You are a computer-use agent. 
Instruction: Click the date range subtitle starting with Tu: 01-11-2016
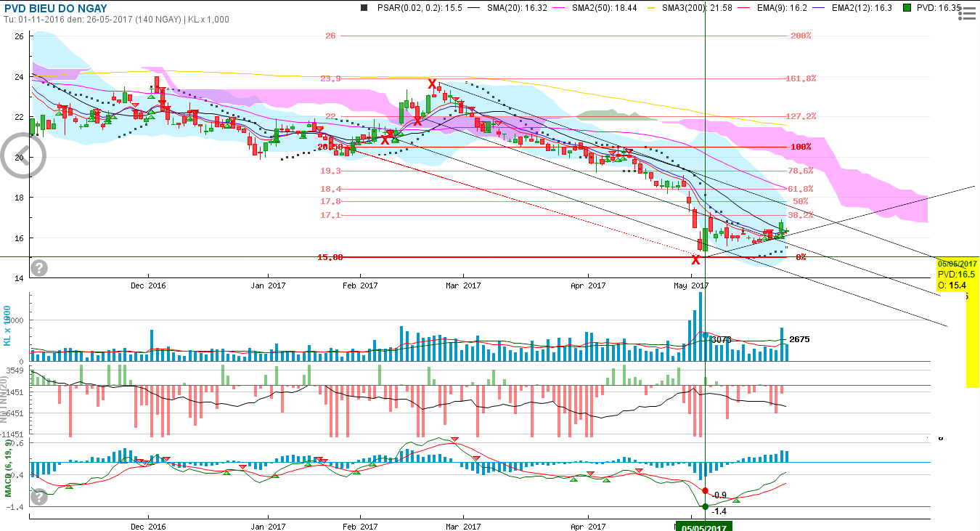tap(116, 20)
